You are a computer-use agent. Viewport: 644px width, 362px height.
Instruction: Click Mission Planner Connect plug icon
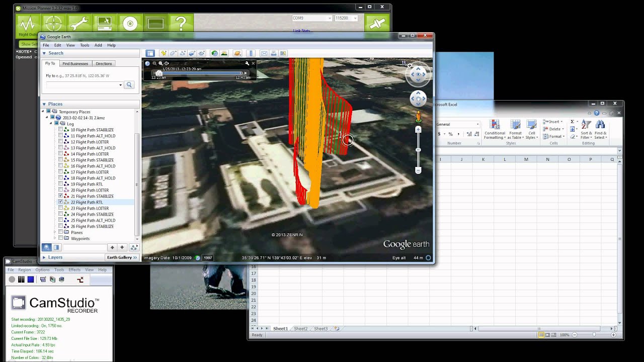(x=377, y=24)
